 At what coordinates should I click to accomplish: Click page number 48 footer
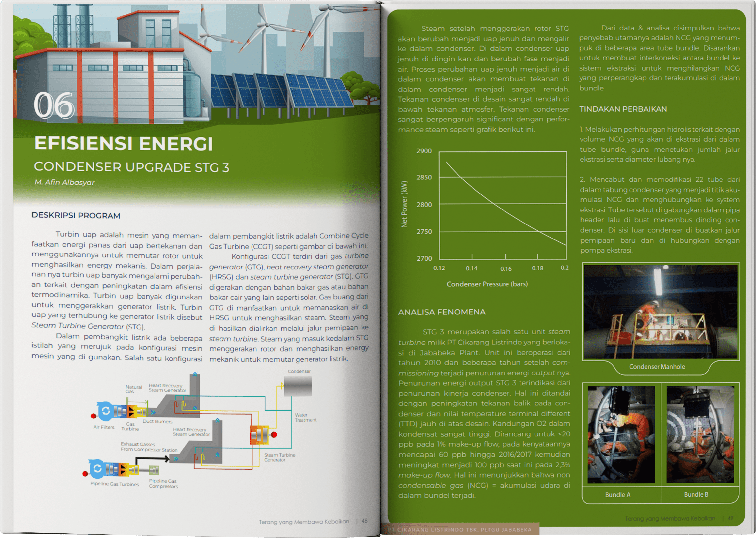click(364, 521)
